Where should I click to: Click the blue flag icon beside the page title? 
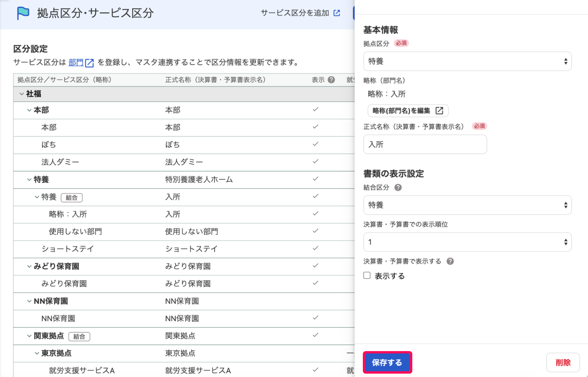coord(23,13)
